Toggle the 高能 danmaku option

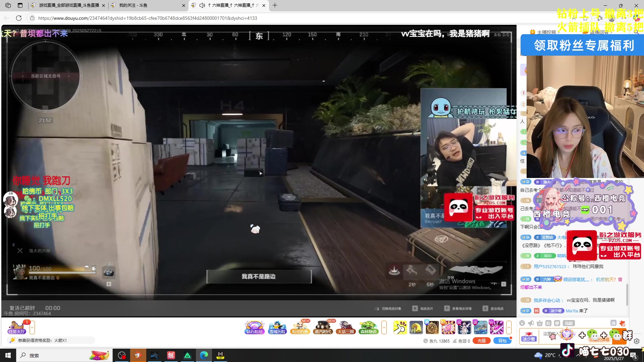click(x=569, y=323)
